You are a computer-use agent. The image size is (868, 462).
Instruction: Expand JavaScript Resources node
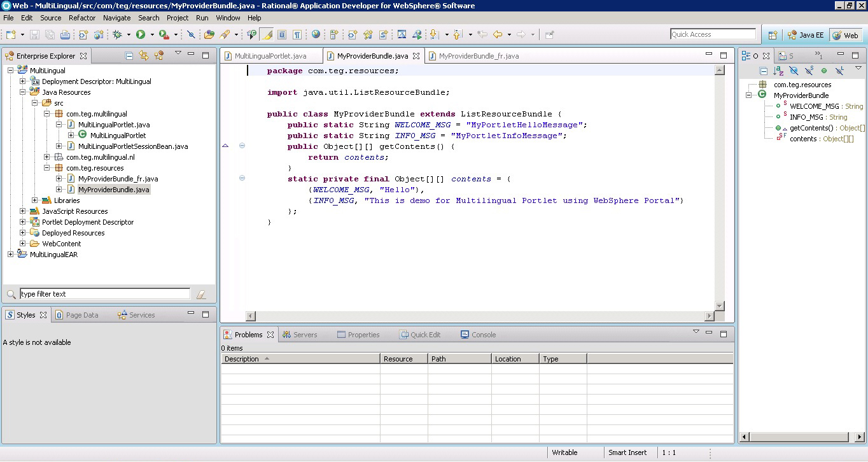click(23, 211)
